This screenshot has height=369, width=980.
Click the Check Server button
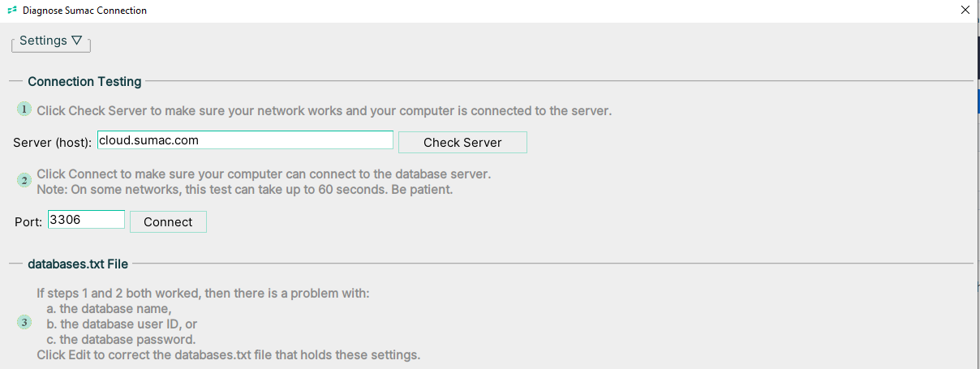pyautogui.click(x=462, y=142)
